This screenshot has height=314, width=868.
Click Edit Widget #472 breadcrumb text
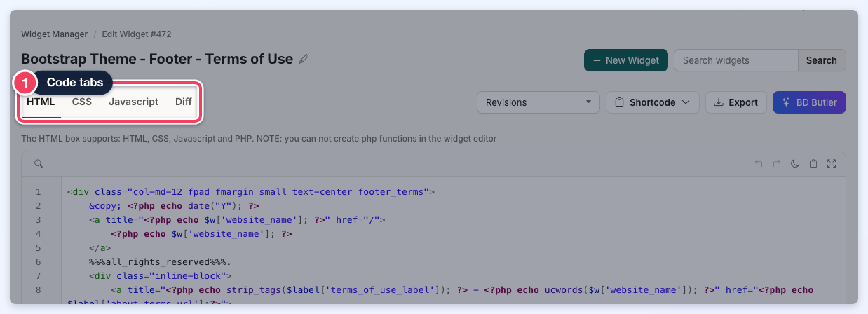click(x=137, y=34)
